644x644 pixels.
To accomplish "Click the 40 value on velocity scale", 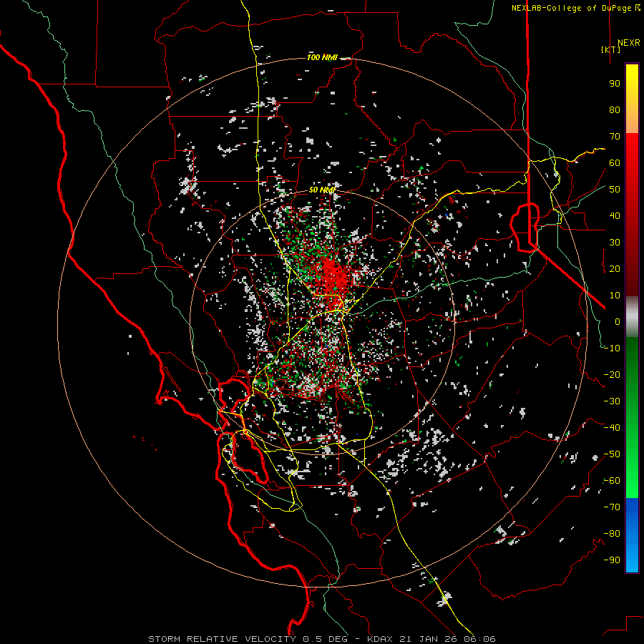I will click(x=615, y=215).
